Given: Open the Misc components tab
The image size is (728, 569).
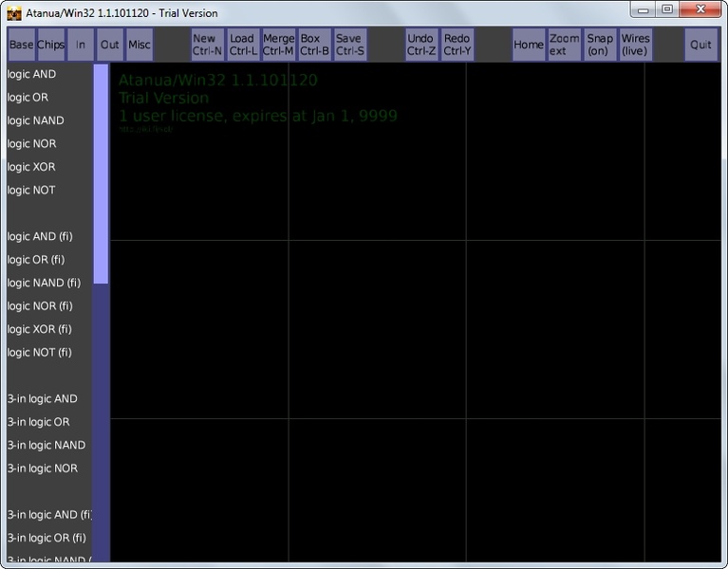Looking at the screenshot, I should [x=140, y=45].
